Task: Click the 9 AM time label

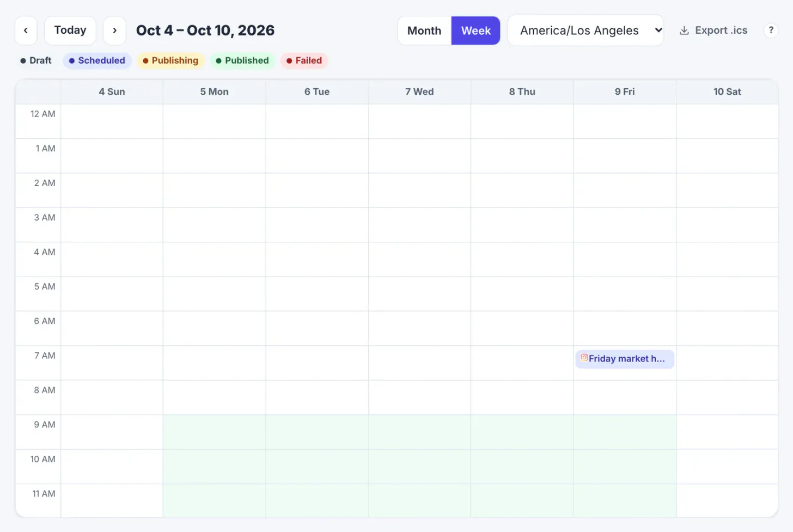Action: point(45,425)
